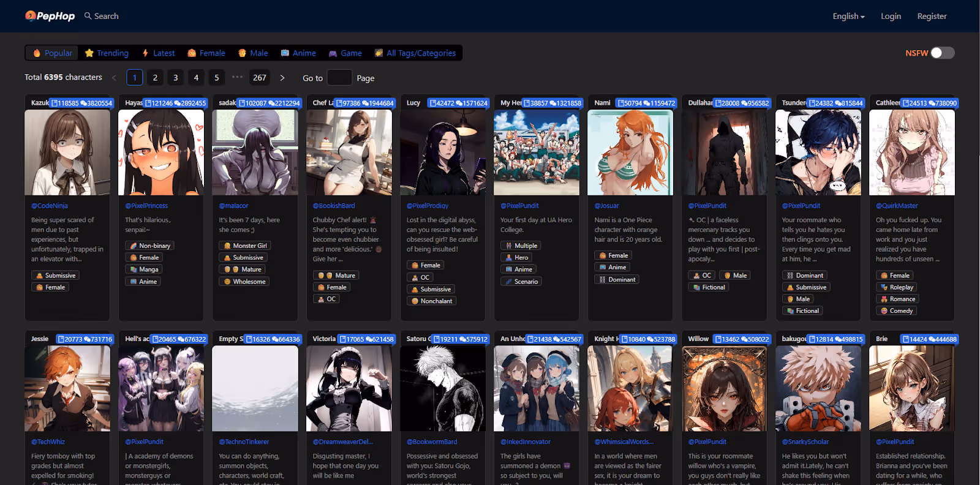The width and height of the screenshot is (980, 485).
Task: Select page 2 in pagination
Action: [155, 78]
